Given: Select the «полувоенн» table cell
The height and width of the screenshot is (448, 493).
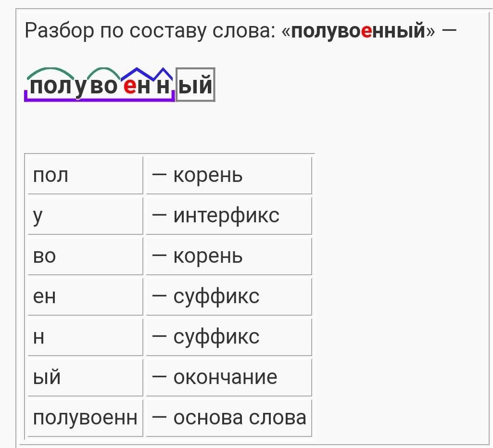Looking at the screenshot, I should [x=85, y=418].
